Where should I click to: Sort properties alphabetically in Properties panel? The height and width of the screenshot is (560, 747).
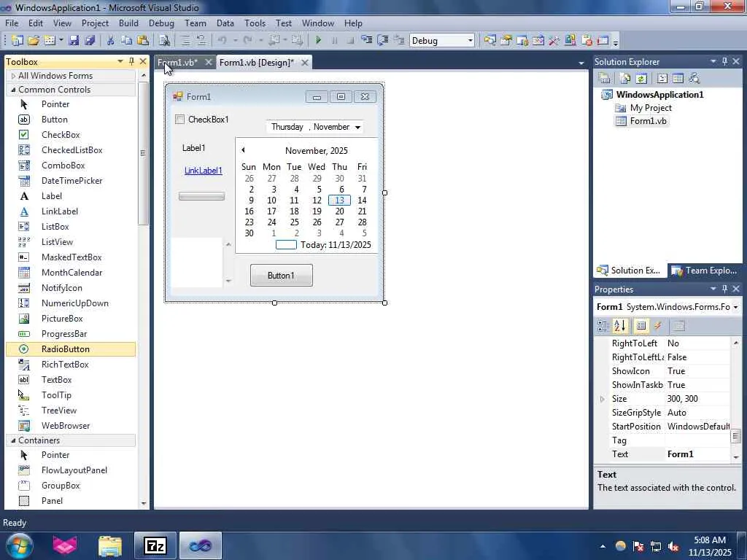coord(620,326)
